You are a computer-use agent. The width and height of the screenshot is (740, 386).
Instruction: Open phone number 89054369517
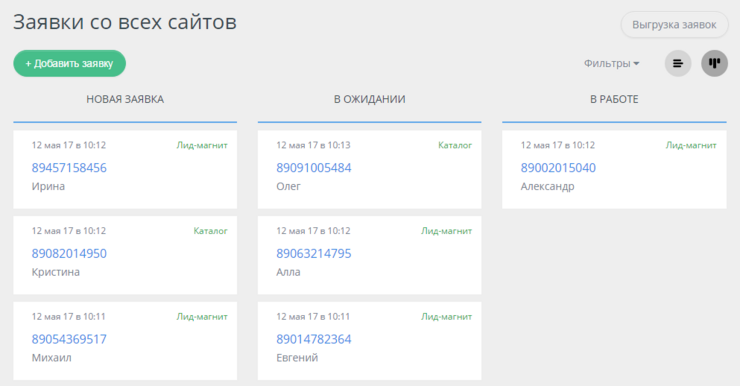(69, 339)
